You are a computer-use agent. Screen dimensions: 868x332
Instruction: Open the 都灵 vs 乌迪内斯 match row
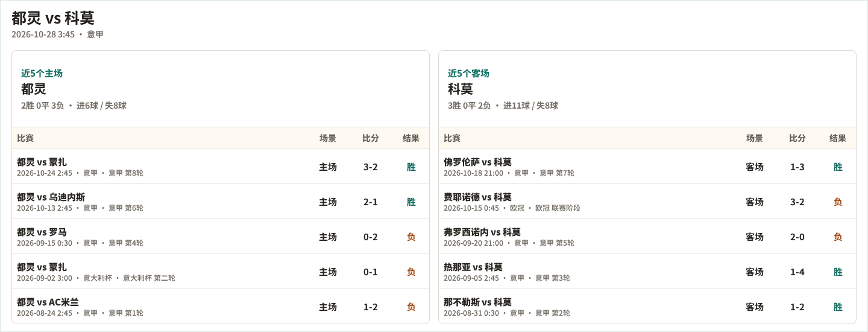(221, 202)
